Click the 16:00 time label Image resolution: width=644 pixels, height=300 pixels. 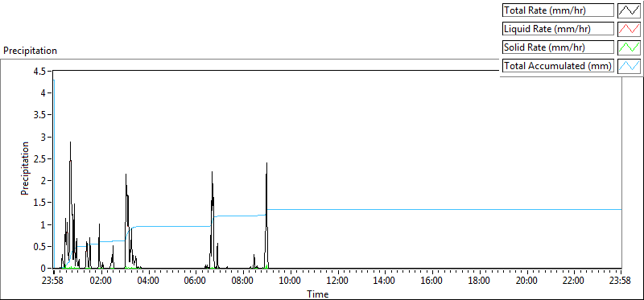coord(432,282)
